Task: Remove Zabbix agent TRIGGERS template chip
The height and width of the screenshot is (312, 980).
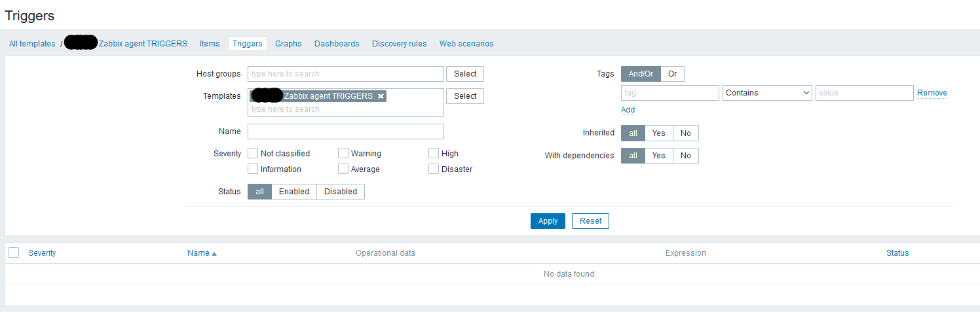Action: point(381,96)
